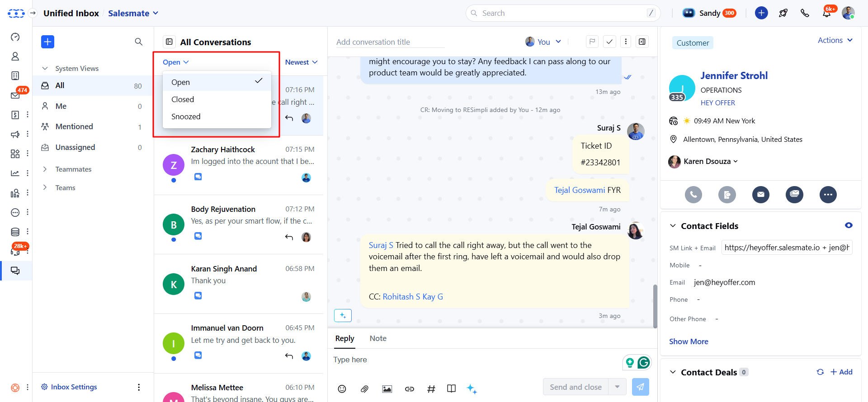
Task: Open the HEY OFFER company link
Action: (x=717, y=103)
